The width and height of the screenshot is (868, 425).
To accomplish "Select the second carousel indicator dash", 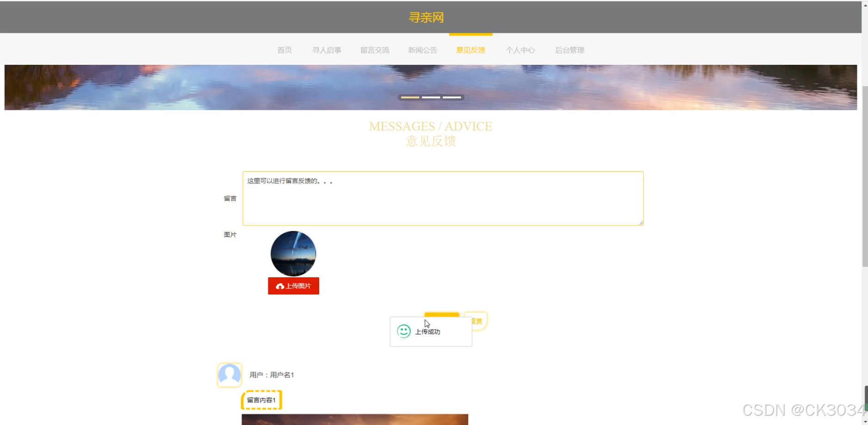I will tap(431, 97).
